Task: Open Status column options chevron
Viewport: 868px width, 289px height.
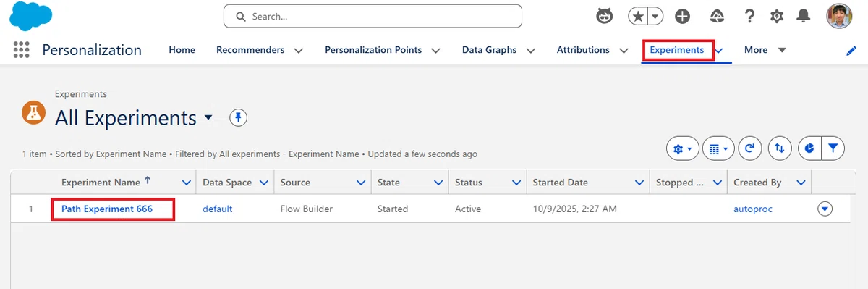Action: click(x=516, y=183)
